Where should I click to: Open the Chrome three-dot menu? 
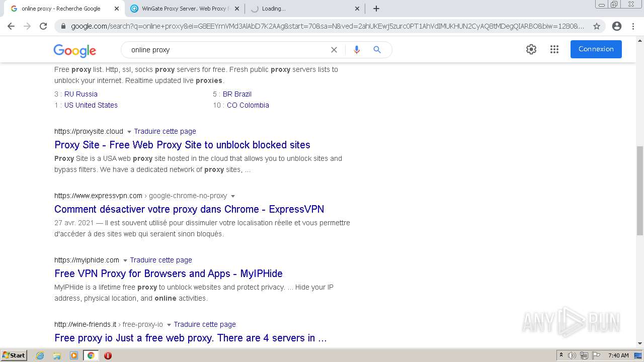[x=633, y=26]
